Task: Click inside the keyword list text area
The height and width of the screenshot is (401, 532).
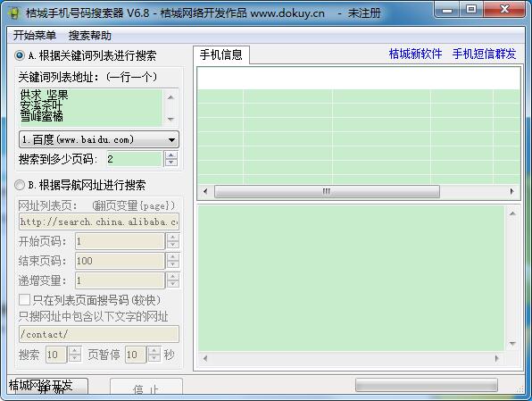Action: 90,108
